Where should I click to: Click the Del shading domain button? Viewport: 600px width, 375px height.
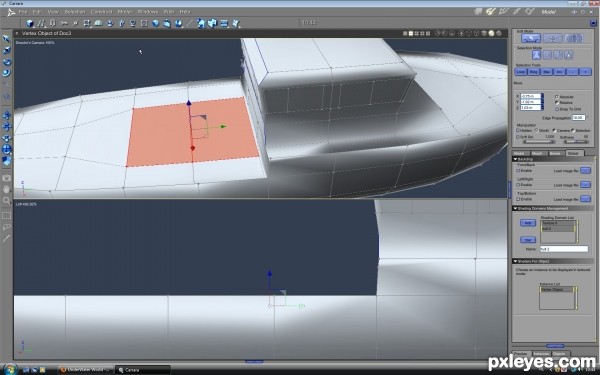pyautogui.click(x=528, y=240)
